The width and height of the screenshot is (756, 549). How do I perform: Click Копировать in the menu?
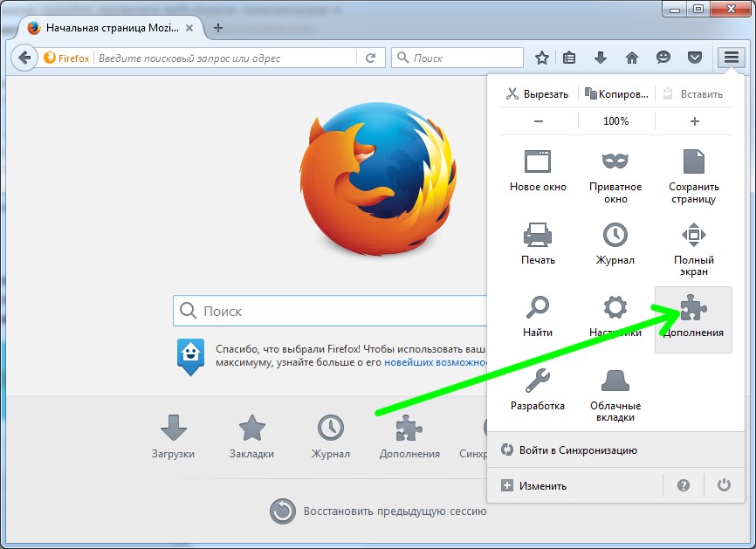coord(616,94)
